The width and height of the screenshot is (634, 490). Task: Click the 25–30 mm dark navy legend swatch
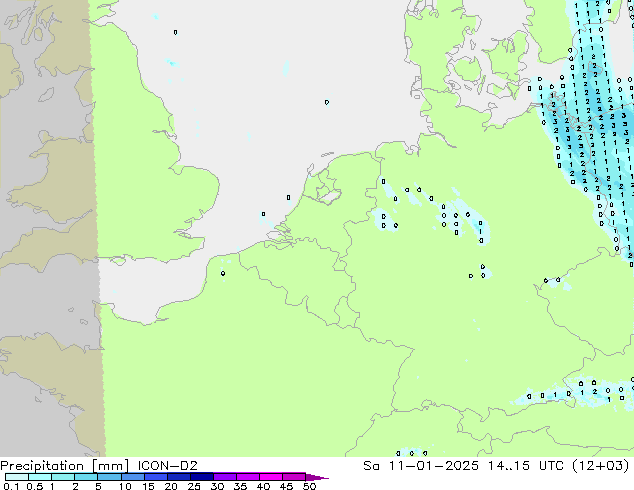[x=202, y=477]
